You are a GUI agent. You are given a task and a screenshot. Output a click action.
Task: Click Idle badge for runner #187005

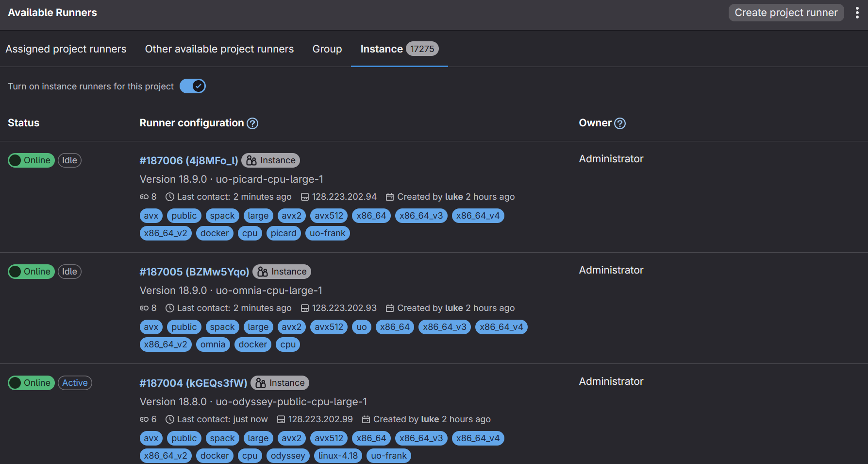[69, 272]
